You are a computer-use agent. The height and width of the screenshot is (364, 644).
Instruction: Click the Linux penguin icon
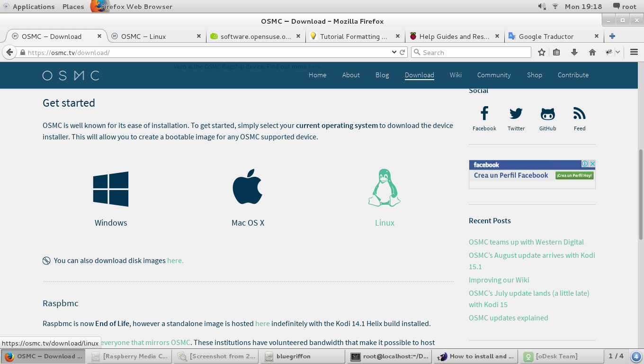[385, 188]
